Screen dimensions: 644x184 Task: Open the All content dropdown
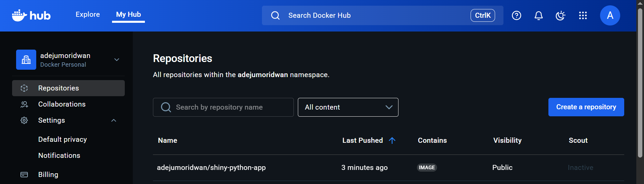click(x=348, y=107)
